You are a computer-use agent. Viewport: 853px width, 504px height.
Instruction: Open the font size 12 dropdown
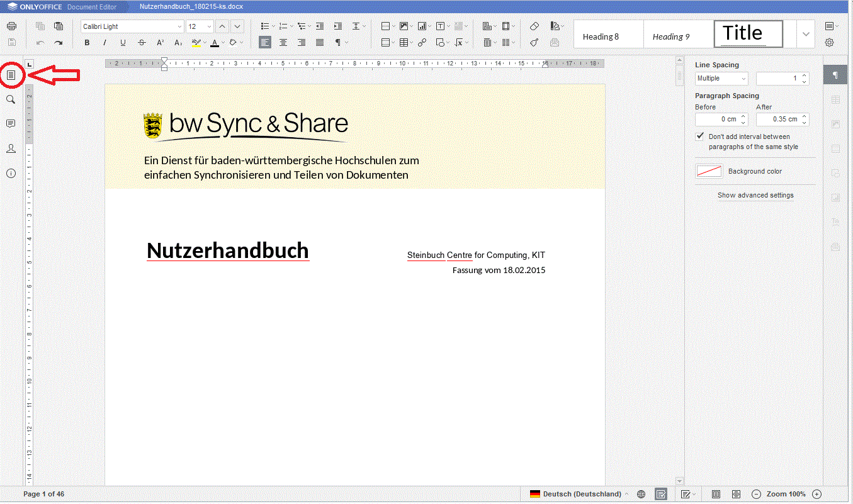pos(209,26)
